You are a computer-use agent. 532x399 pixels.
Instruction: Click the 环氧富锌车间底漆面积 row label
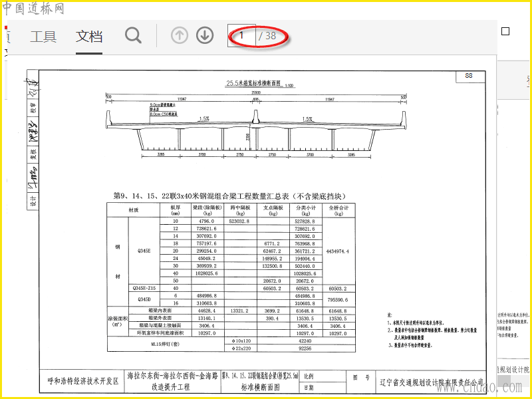(x=160, y=333)
